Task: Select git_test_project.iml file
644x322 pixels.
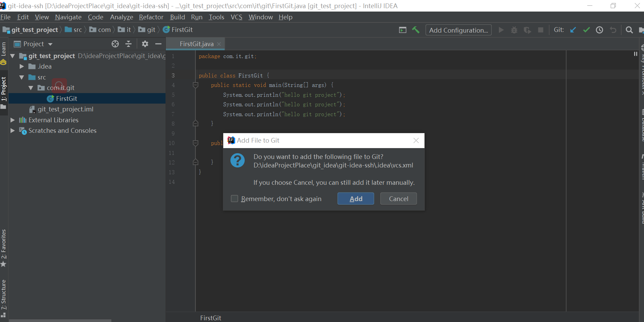Action: (x=65, y=109)
